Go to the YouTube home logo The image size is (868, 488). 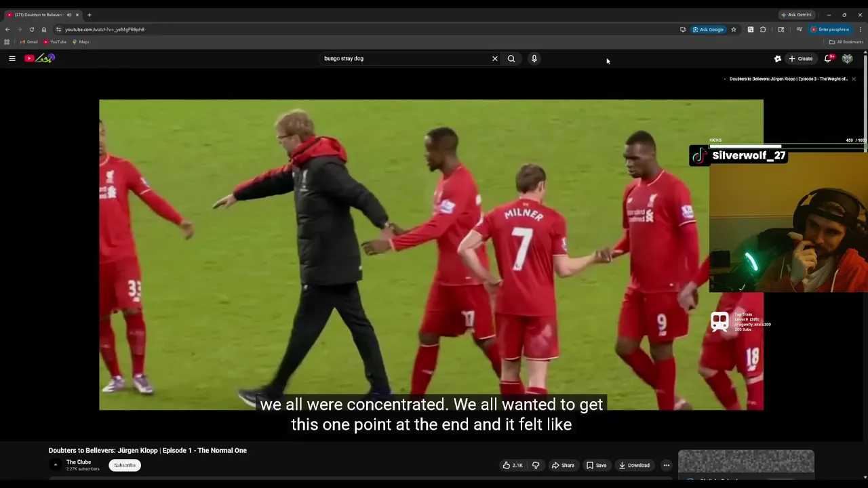tap(39, 58)
